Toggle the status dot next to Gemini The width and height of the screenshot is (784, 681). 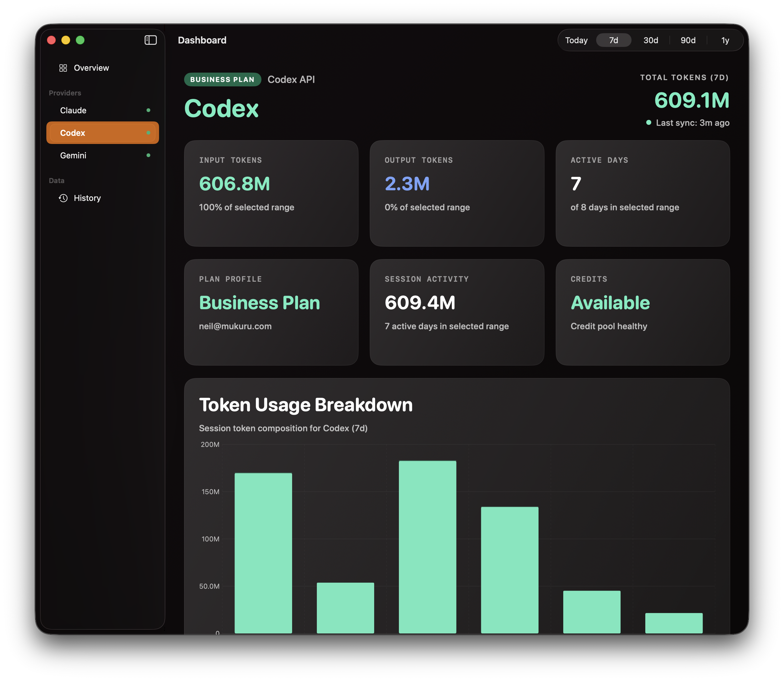(x=148, y=155)
